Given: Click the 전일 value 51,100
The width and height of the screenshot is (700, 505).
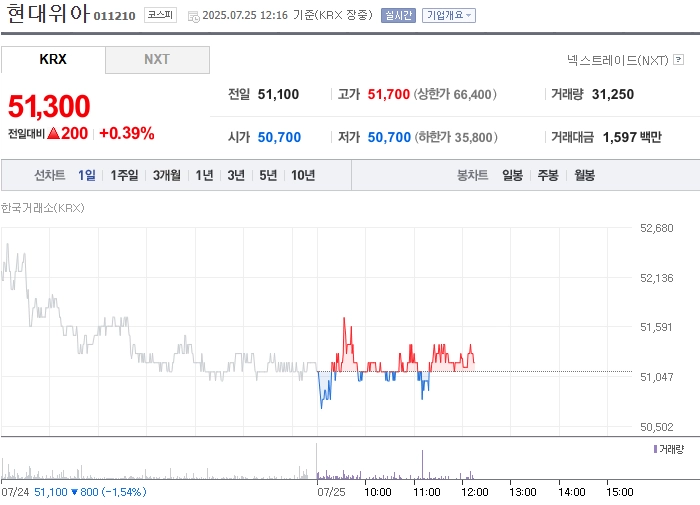Looking at the screenshot, I should [x=278, y=94].
